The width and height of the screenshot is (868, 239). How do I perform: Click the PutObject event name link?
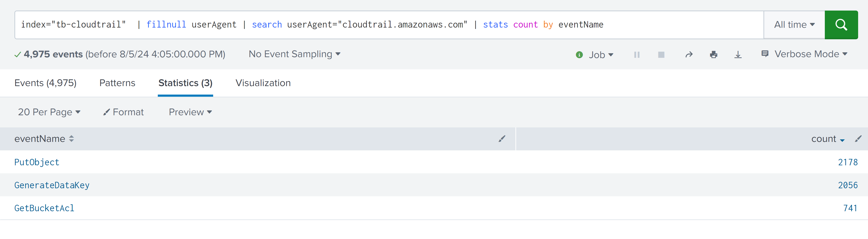tap(37, 162)
